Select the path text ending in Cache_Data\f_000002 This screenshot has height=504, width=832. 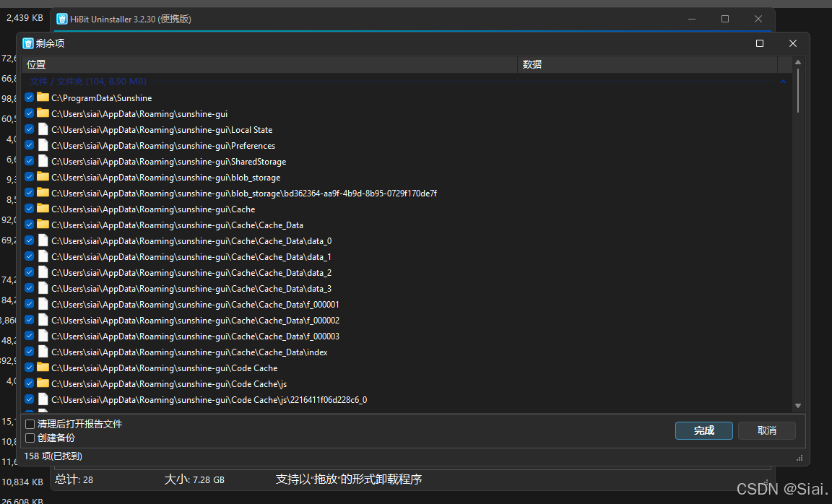pos(195,321)
